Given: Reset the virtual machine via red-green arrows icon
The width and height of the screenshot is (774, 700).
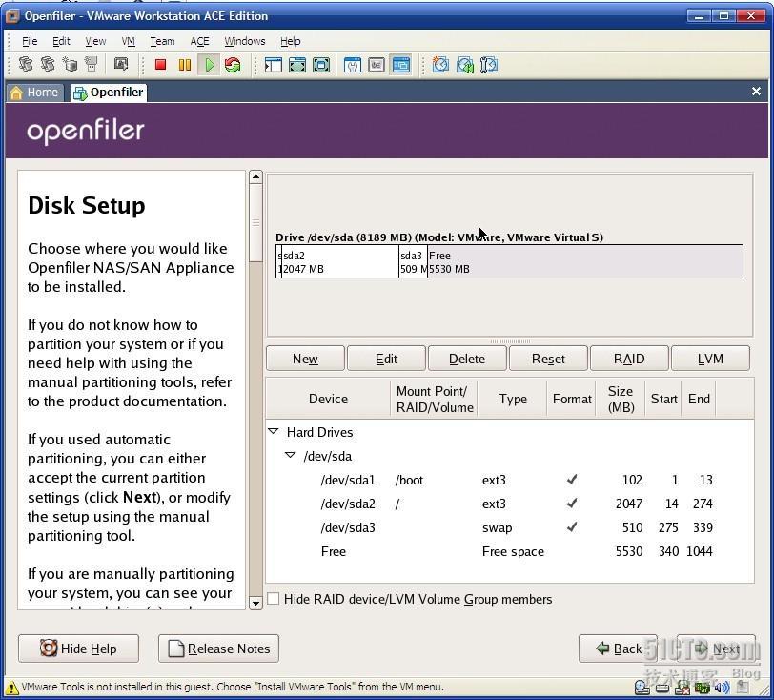Looking at the screenshot, I should [x=233, y=65].
